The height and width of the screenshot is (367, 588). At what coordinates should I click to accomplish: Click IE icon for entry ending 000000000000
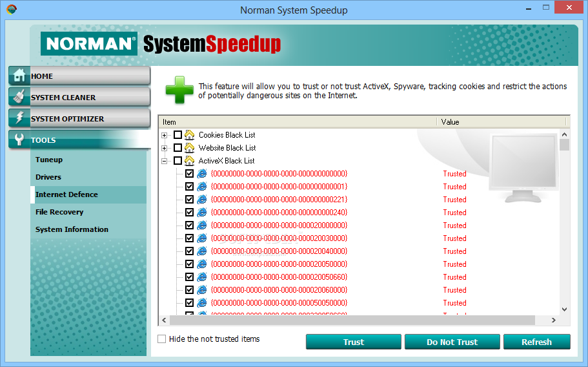point(202,173)
